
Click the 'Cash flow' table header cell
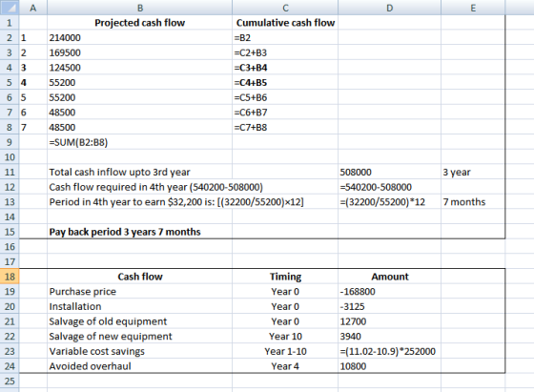tap(139, 277)
